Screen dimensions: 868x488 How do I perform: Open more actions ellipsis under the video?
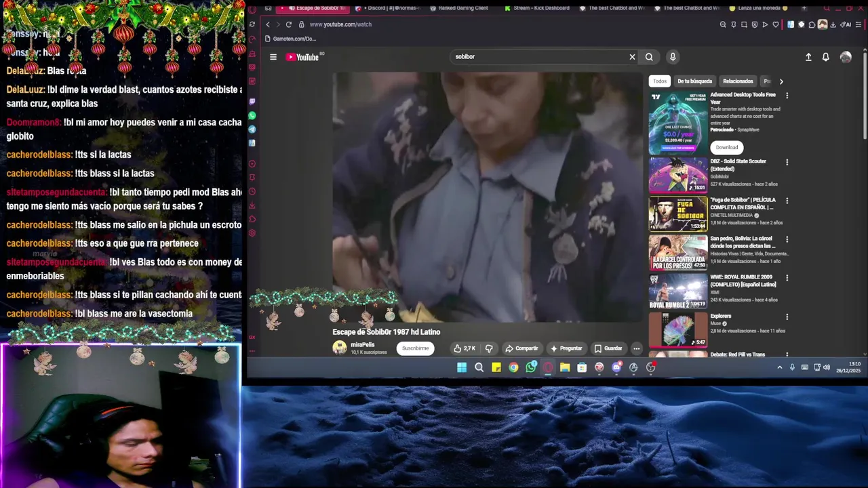(x=636, y=348)
